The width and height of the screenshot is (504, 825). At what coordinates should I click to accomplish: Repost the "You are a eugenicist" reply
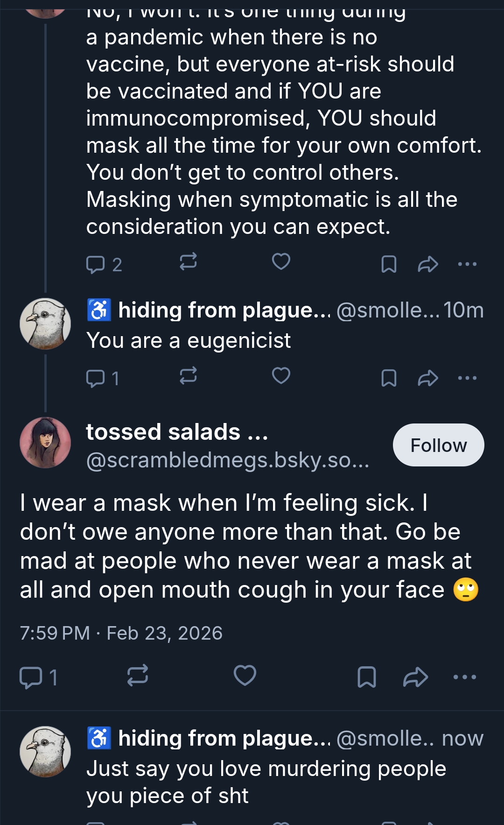click(188, 376)
